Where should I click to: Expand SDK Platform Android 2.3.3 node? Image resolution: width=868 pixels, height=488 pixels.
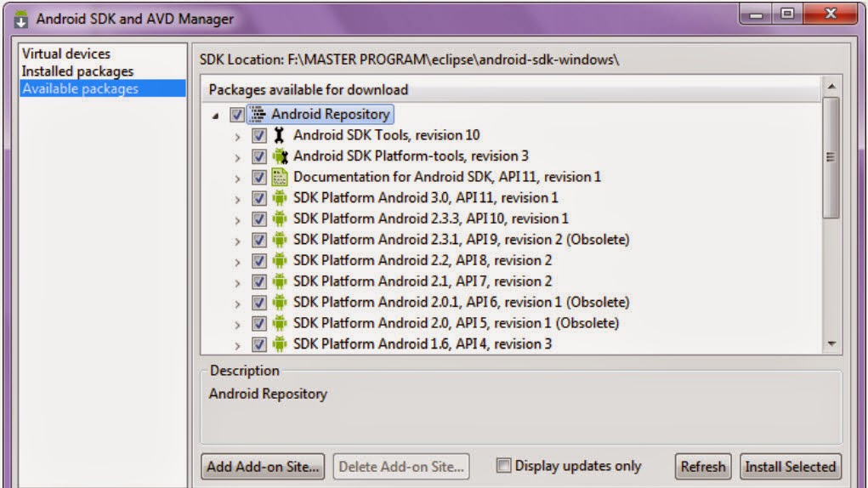pyautogui.click(x=237, y=220)
